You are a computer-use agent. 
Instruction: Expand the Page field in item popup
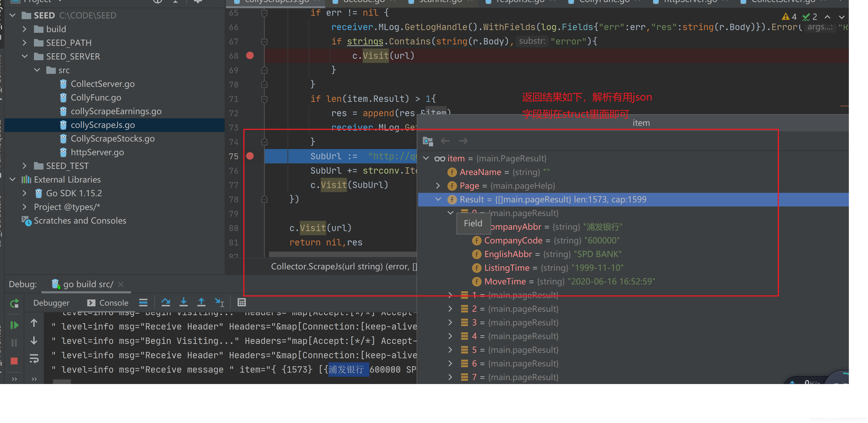pyautogui.click(x=438, y=186)
